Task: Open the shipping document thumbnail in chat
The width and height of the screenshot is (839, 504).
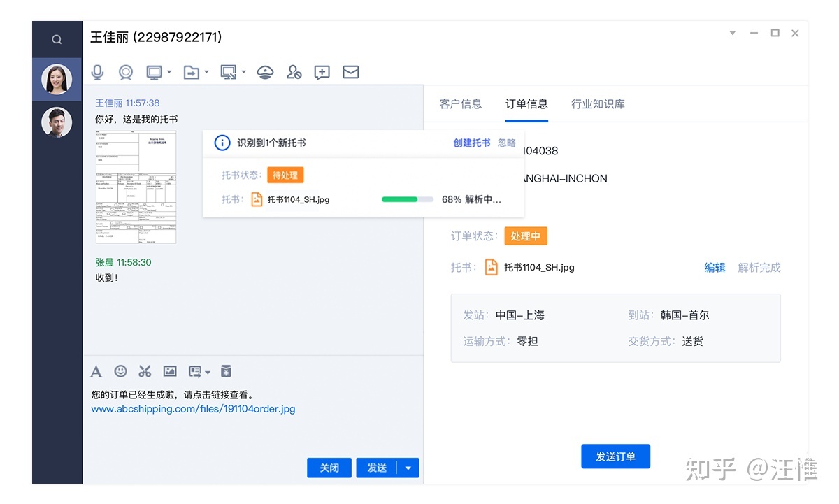Action: [136, 187]
